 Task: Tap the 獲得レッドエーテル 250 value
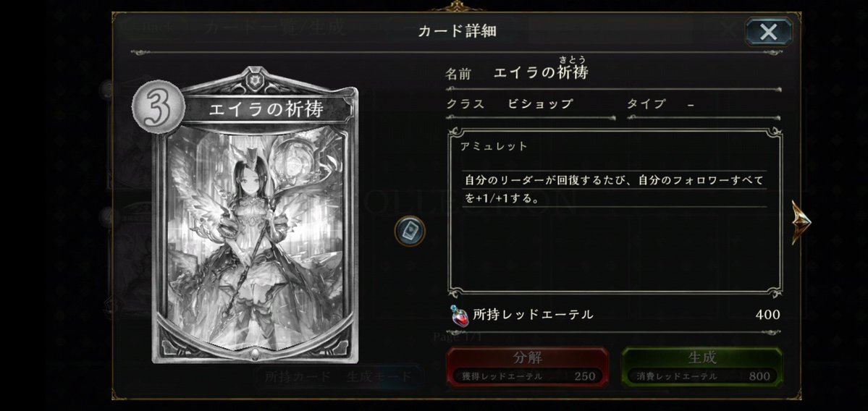584,376
